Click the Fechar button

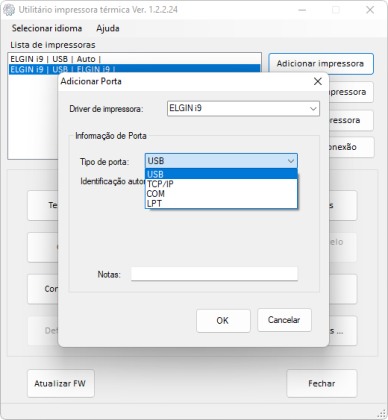tap(322, 384)
